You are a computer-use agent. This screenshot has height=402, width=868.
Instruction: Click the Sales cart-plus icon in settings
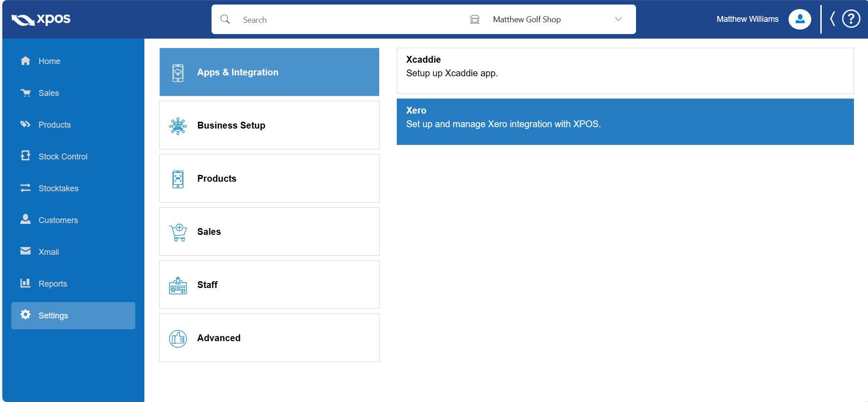178,232
